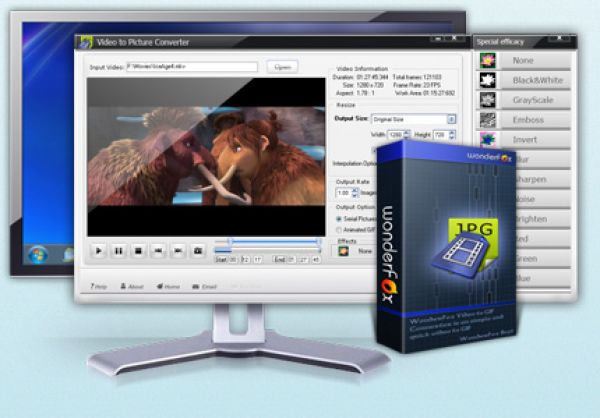The image size is (600, 418).
Task: Click the Windows Start orb on the taskbar
Action: 38,255
